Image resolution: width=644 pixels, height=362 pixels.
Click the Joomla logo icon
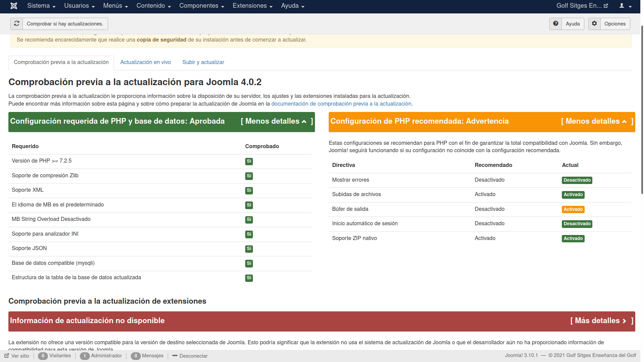pos(14,6)
